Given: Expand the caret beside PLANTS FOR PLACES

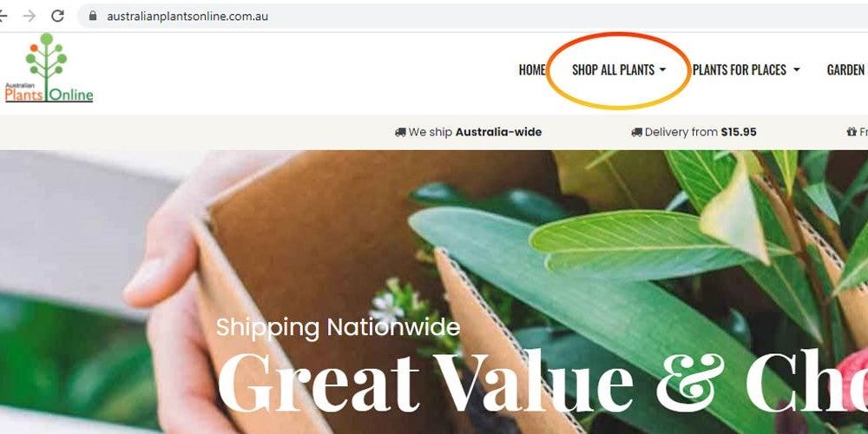Looking at the screenshot, I should [x=797, y=69].
